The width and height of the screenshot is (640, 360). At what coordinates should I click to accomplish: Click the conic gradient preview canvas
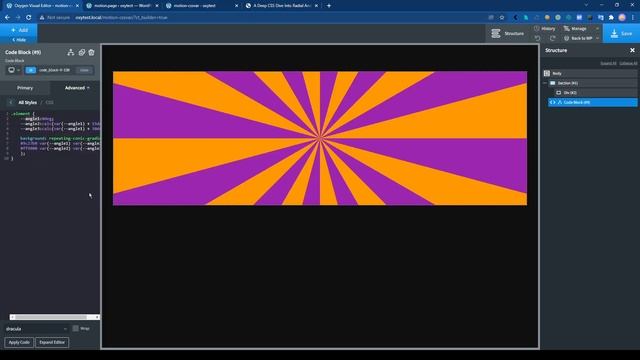click(x=320, y=138)
